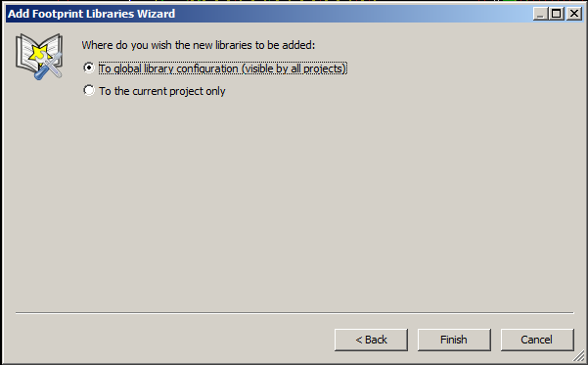Click the 'To global library configuration' label text

tap(168, 68)
